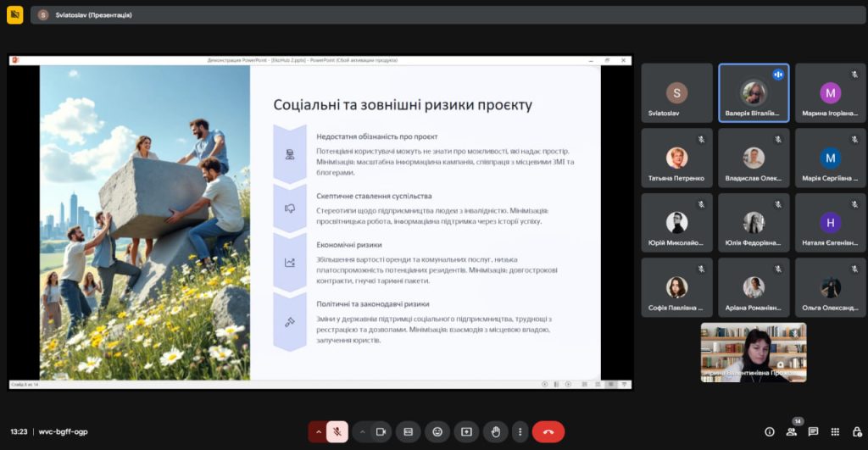Raise your hand in the meeting

[495, 431]
